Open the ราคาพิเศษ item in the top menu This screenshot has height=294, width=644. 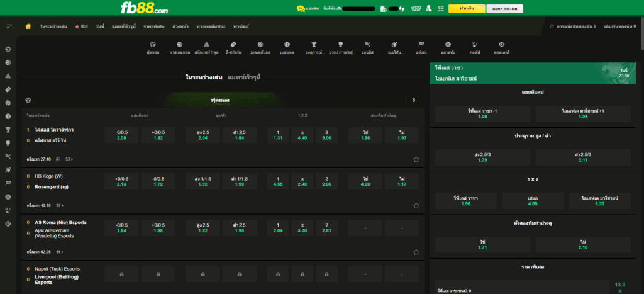(x=154, y=26)
